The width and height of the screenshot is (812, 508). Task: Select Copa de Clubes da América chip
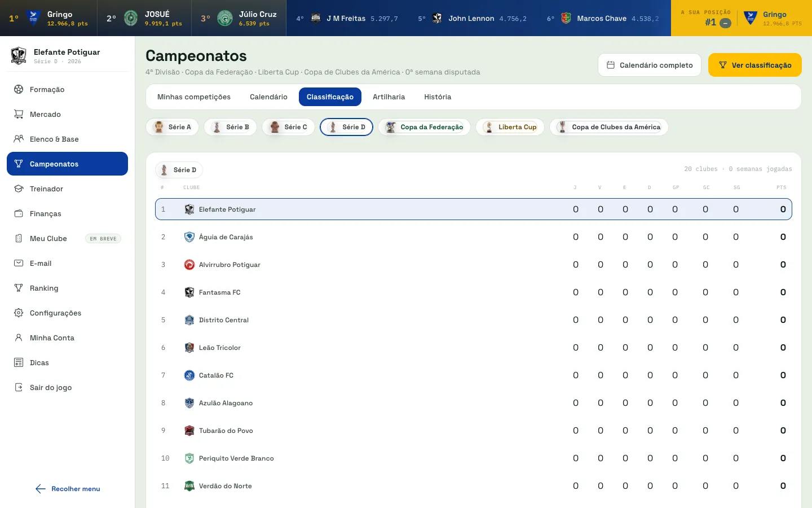609,127
